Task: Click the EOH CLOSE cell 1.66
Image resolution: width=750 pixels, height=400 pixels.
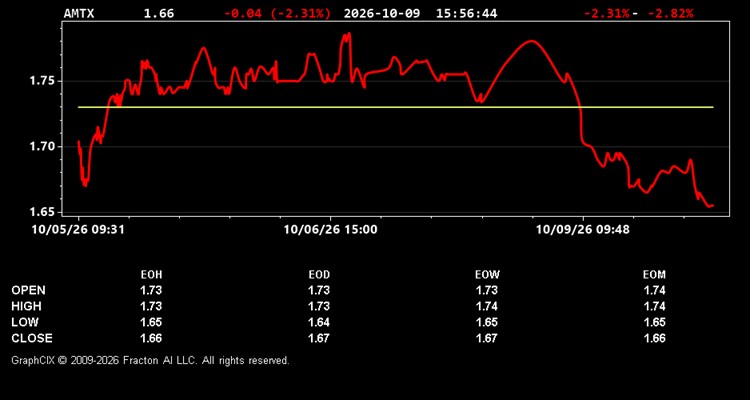Action: [151, 338]
